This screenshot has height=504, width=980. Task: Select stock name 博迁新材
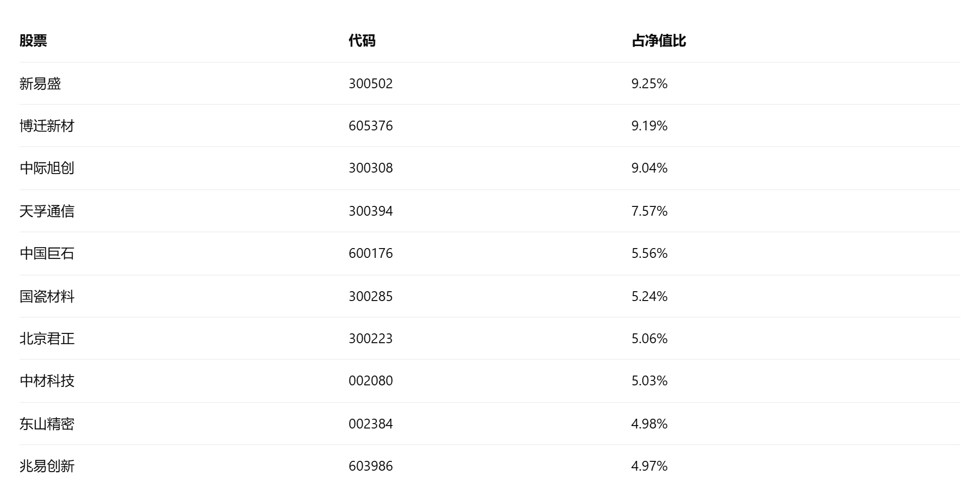click(47, 126)
